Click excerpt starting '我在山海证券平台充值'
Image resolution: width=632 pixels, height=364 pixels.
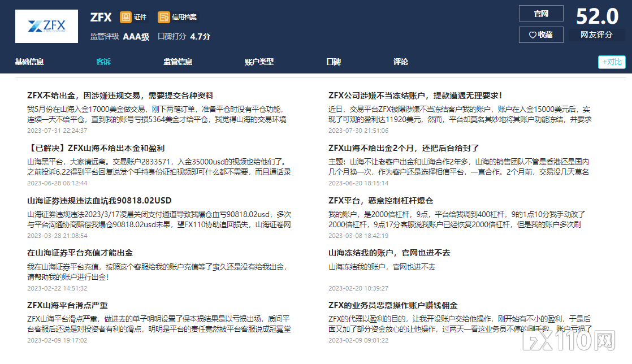[x=157, y=272]
